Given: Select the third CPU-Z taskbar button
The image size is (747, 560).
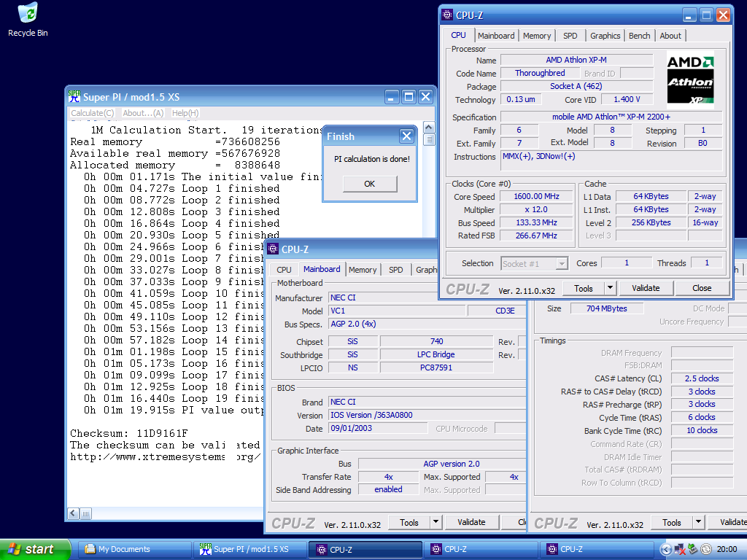Looking at the screenshot, I should point(597,549).
